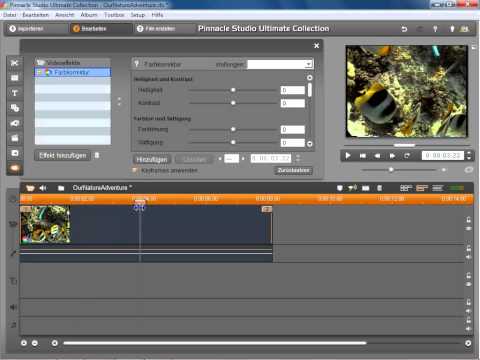
Task: Open the scissors clip properties tool
Action: (x=15, y=63)
